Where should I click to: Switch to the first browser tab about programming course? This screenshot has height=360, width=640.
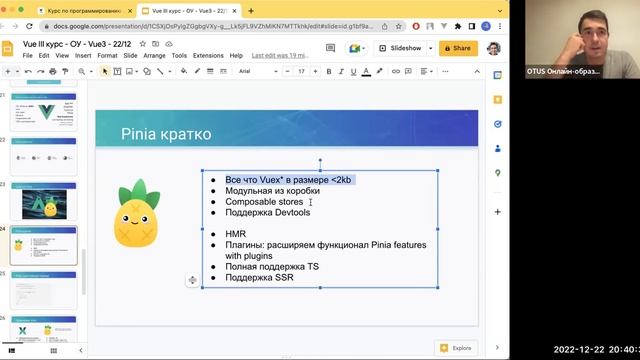click(x=84, y=11)
